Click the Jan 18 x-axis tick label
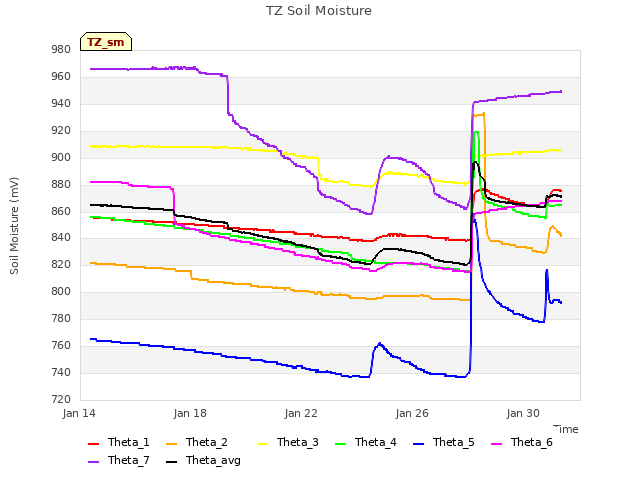The height and width of the screenshot is (480, 640). coord(190,413)
